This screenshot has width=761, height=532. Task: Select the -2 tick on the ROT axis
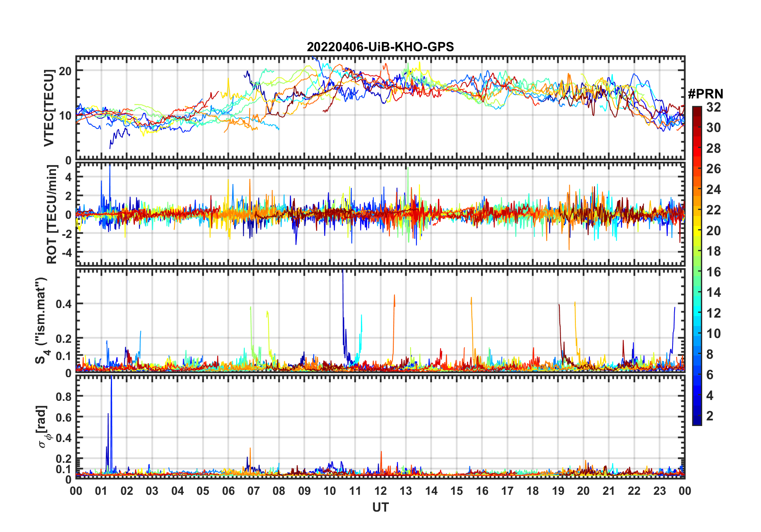pos(66,234)
